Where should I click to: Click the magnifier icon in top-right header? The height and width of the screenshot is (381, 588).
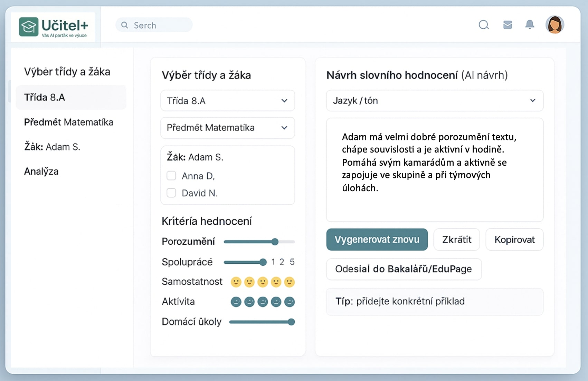pyautogui.click(x=483, y=25)
